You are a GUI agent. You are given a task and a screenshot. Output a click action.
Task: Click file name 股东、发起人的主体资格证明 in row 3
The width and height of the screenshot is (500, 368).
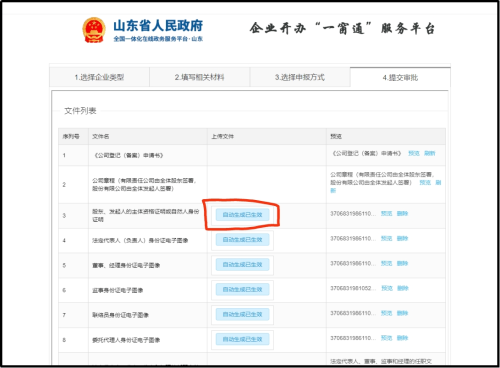coord(146,215)
